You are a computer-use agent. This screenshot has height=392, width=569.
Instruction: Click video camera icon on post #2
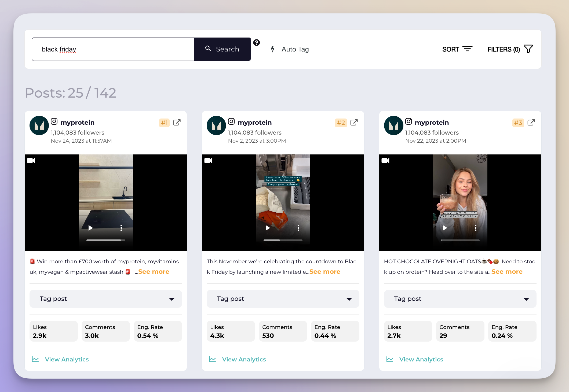pyautogui.click(x=208, y=161)
